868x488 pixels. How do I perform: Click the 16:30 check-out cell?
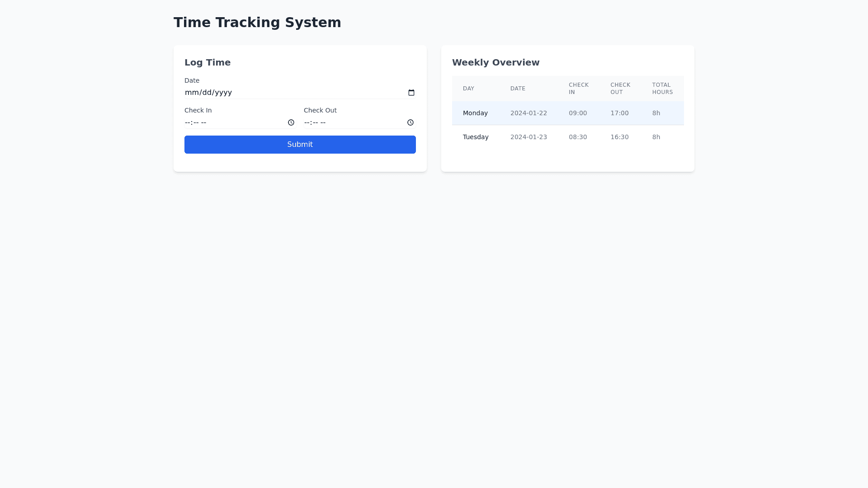pyautogui.click(x=619, y=137)
